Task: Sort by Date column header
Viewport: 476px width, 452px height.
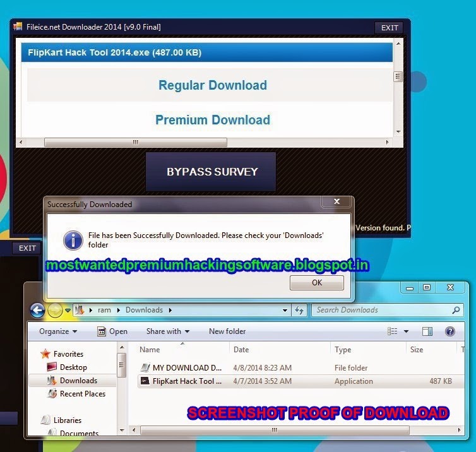Action: (241, 350)
